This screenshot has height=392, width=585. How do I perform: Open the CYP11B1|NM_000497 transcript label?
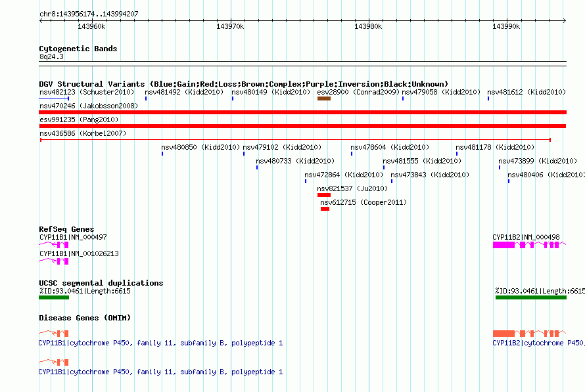click(x=73, y=237)
